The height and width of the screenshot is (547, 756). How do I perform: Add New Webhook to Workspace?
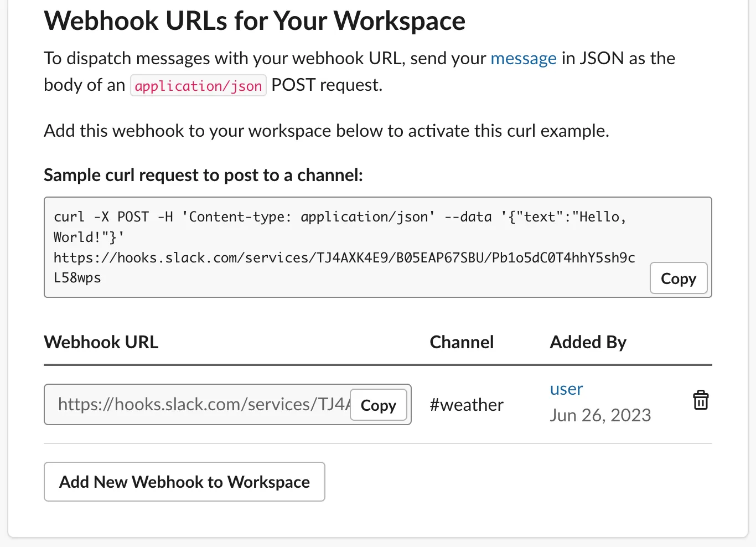(184, 482)
